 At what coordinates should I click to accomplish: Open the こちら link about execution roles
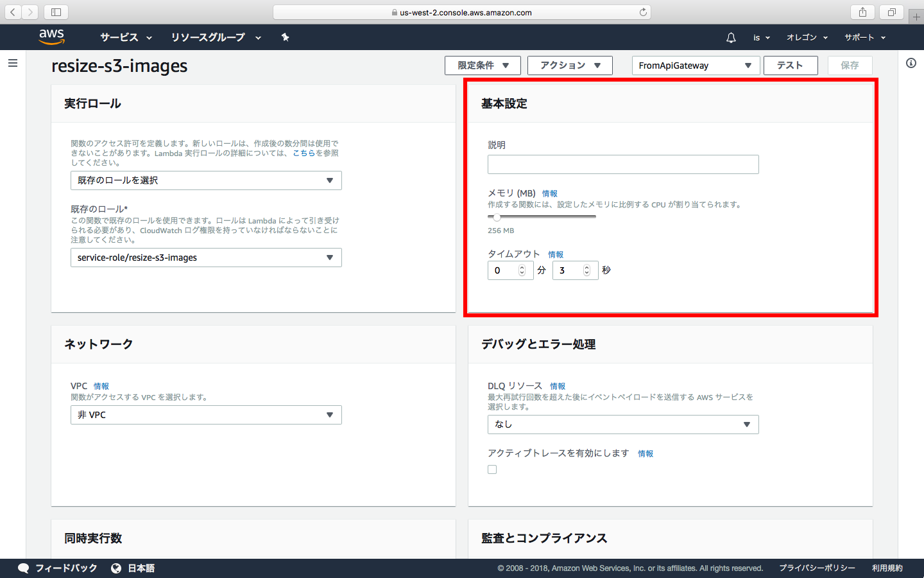pyautogui.click(x=304, y=153)
